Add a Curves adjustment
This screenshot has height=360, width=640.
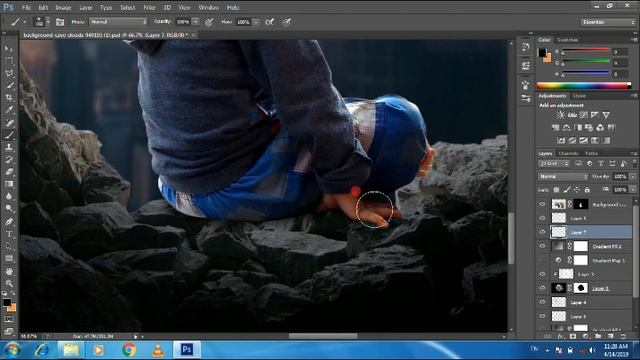(584, 115)
